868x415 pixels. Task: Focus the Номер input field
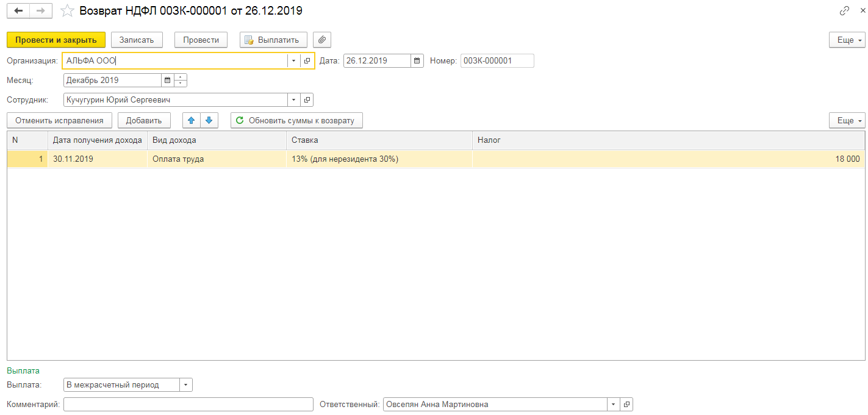[x=497, y=61]
